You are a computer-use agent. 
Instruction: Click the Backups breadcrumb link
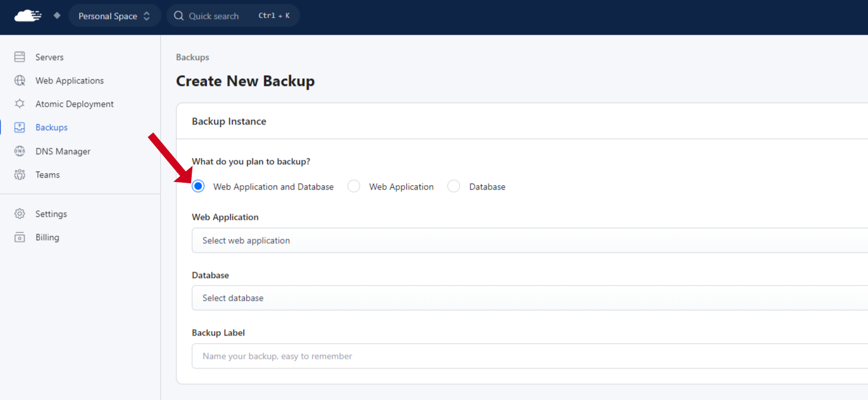(x=192, y=57)
